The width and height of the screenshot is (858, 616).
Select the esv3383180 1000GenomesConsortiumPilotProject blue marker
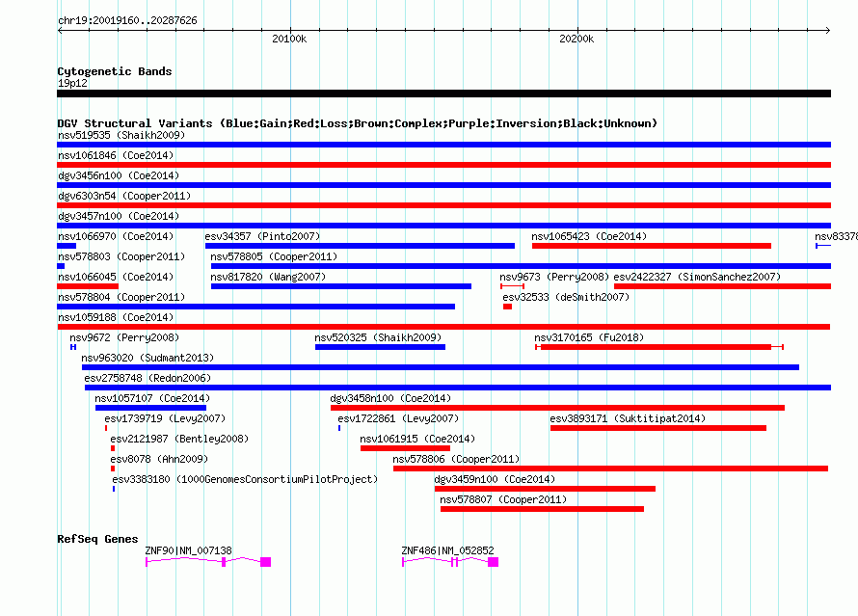114,489
